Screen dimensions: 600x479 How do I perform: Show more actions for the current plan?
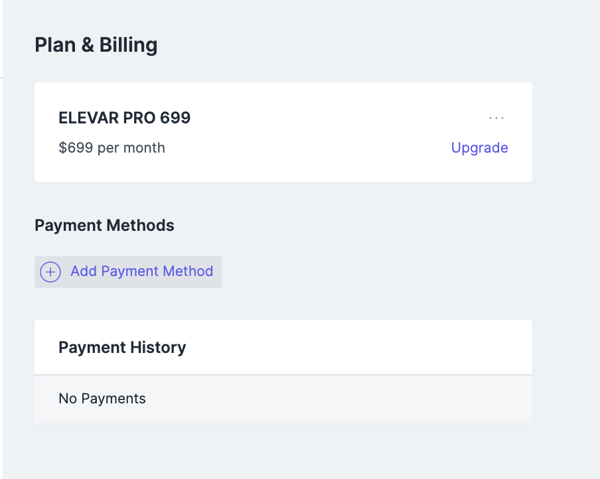[496, 118]
